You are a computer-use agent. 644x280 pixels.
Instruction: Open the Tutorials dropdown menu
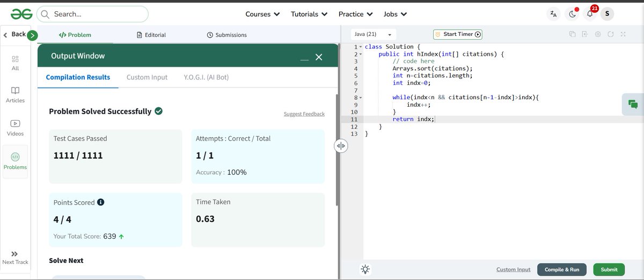309,14
